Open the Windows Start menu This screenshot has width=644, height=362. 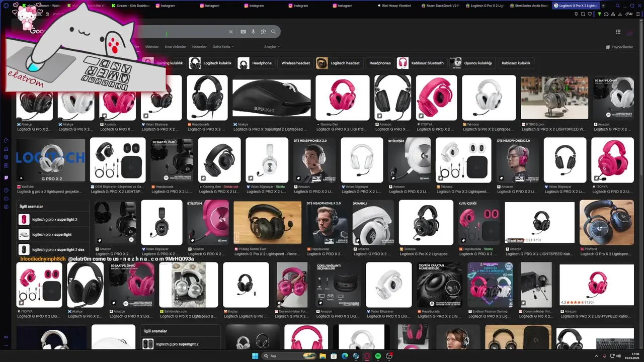(255, 356)
